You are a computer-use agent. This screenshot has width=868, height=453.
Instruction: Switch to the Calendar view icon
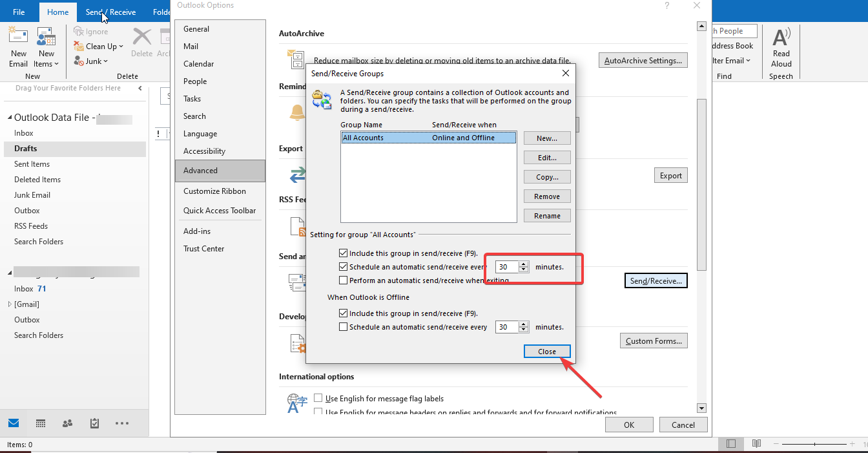tap(40, 423)
